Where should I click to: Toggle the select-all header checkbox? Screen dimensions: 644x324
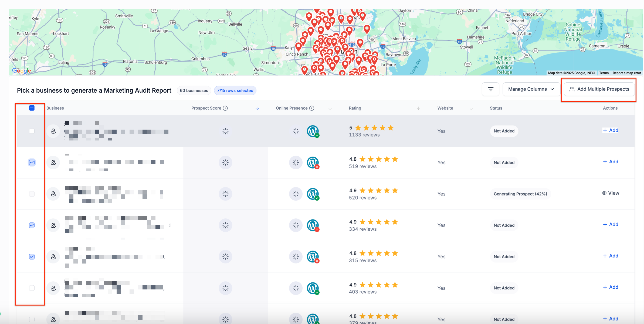pos(32,108)
